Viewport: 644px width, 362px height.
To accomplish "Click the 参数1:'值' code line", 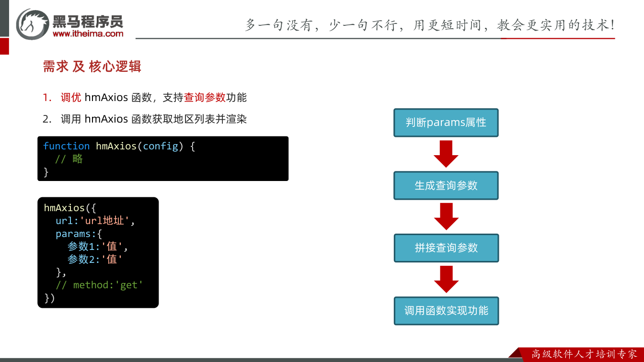I will pyautogui.click(x=98, y=247).
